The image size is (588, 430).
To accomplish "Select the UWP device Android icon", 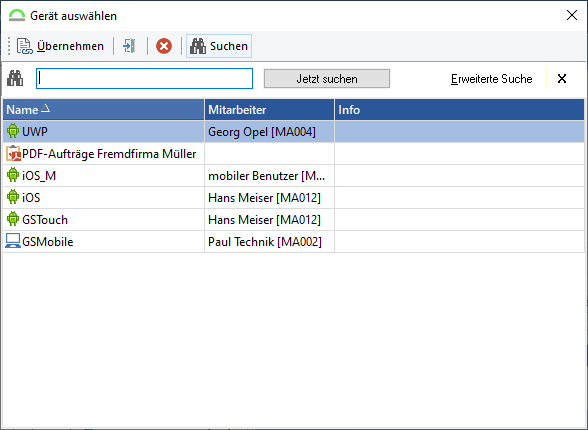I will (13, 131).
